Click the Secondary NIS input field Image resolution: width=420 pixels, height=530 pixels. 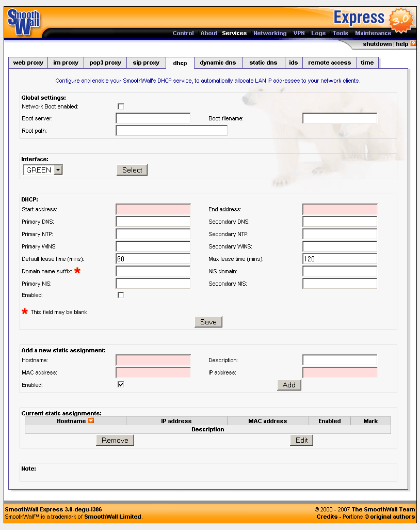pyautogui.click(x=340, y=284)
